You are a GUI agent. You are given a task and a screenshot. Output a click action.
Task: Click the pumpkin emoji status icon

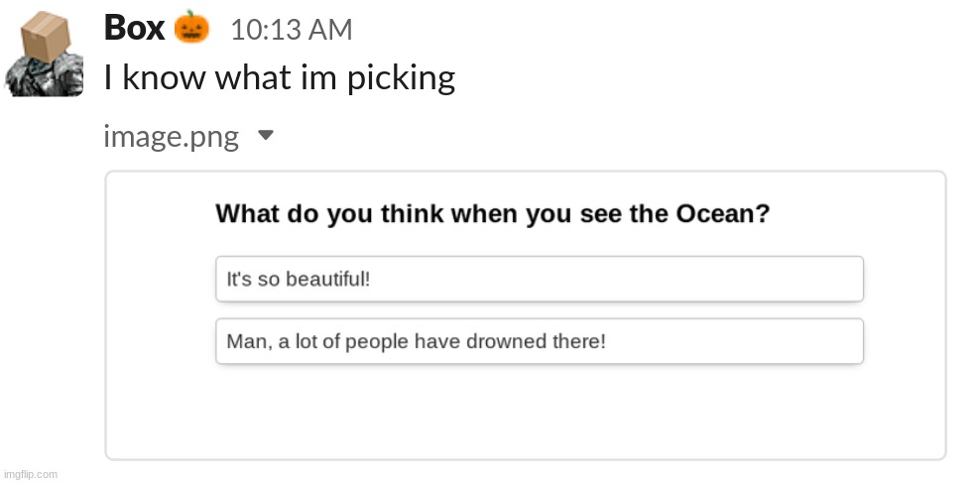(191, 28)
